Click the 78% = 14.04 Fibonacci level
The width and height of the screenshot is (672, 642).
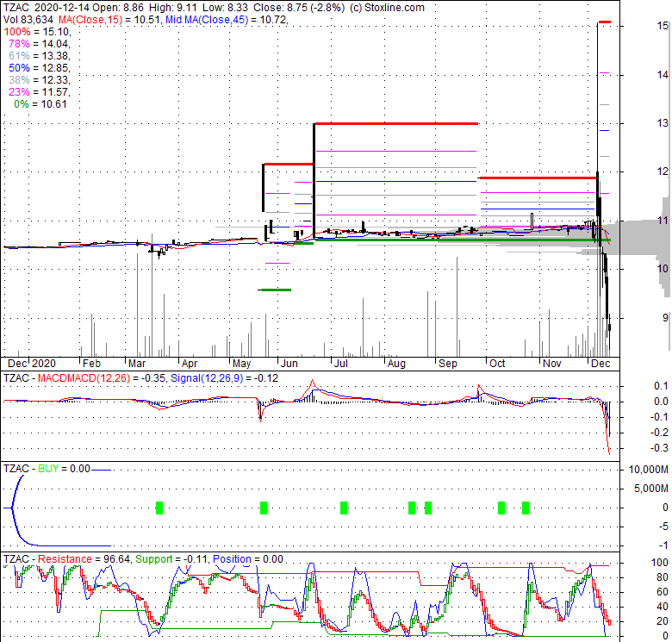[39, 44]
